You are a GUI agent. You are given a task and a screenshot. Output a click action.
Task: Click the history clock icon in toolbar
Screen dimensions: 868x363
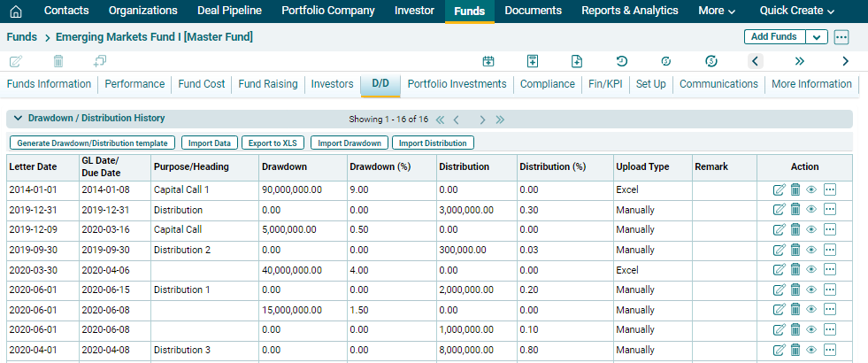[622, 61]
